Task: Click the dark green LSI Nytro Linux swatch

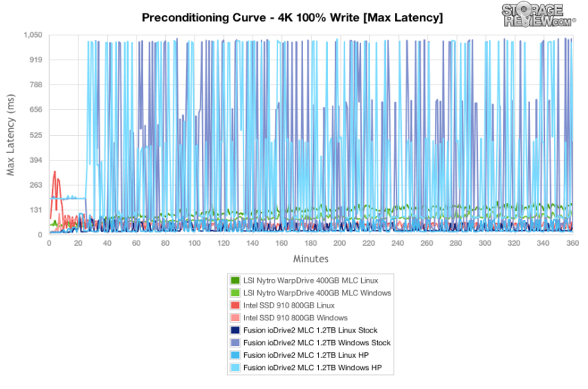Action: (x=235, y=280)
